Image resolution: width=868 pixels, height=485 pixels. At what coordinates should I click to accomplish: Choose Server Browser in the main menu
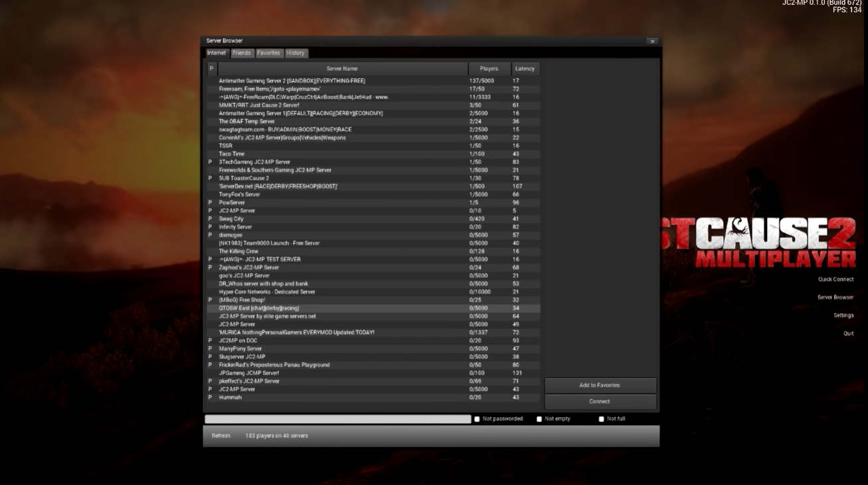point(835,298)
